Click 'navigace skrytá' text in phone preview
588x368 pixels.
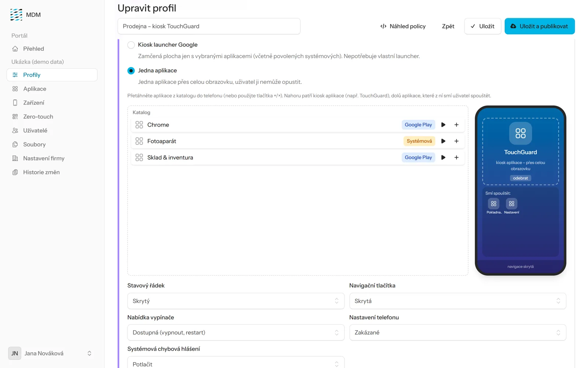520,266
